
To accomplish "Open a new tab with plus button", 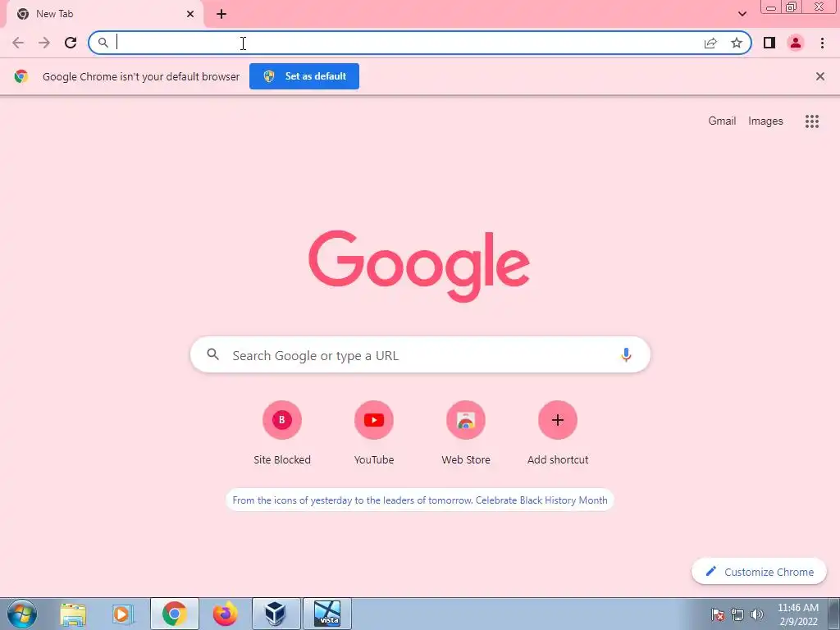I will pyautogui.click(x=221, y=14).
